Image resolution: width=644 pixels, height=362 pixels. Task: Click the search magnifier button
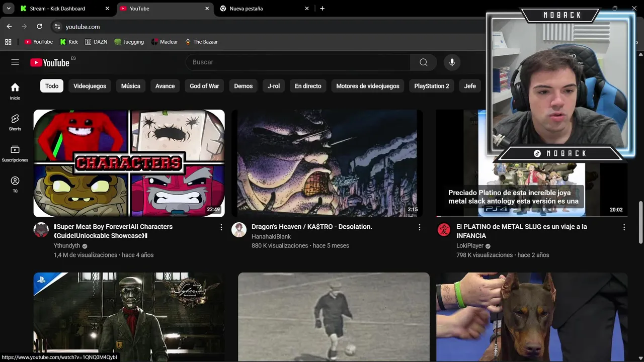click(424, 62)
